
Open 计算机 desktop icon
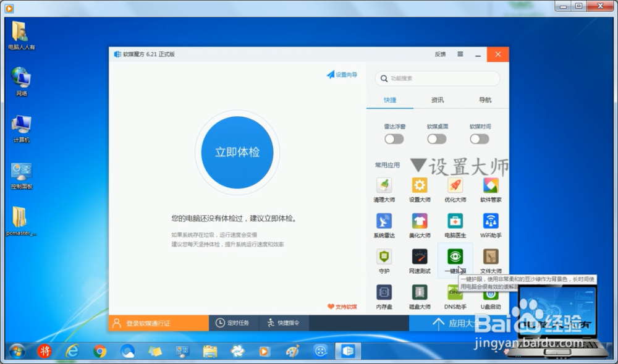22,129
